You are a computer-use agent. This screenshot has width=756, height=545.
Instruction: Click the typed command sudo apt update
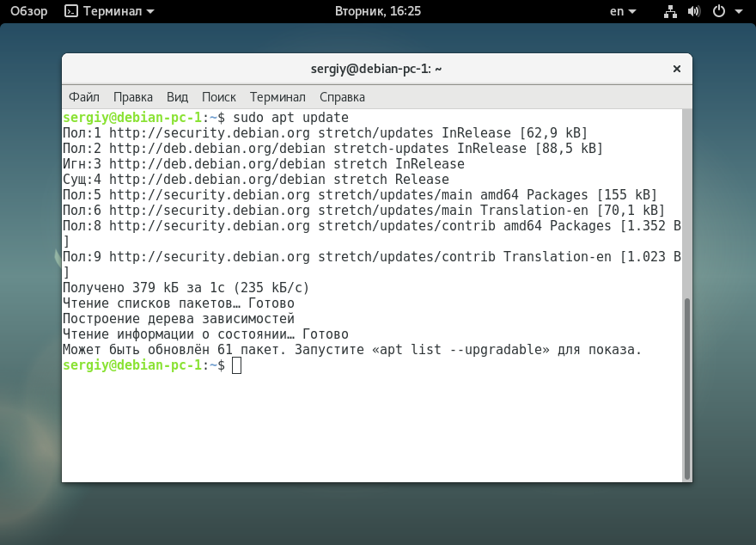(290, 118)
